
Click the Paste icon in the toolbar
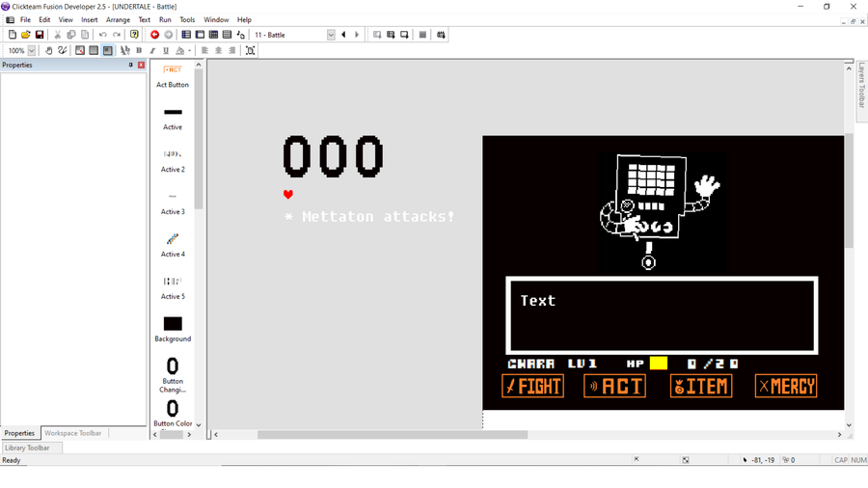tap(85, 35)
